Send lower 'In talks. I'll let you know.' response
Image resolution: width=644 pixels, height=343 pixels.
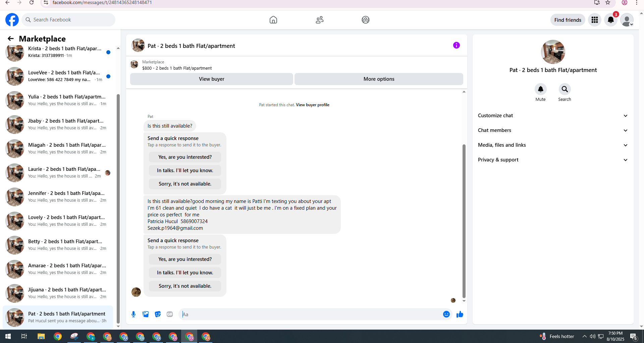(x=185, y=273)
